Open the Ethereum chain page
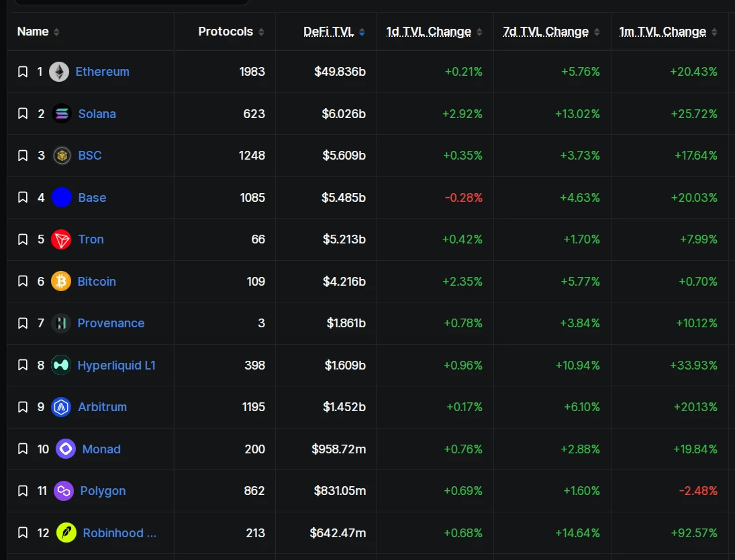This screenshot has height=560, width=735. click(102, 72)
